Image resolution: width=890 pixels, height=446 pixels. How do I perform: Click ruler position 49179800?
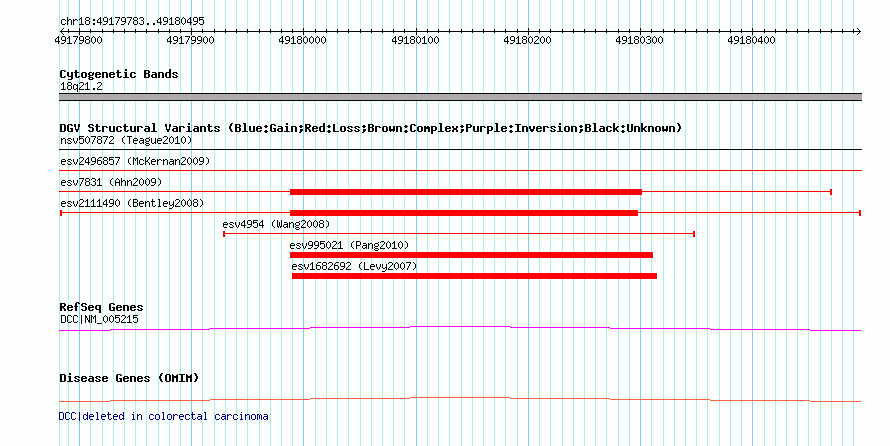pyautogui.click(x=78, y=40)
